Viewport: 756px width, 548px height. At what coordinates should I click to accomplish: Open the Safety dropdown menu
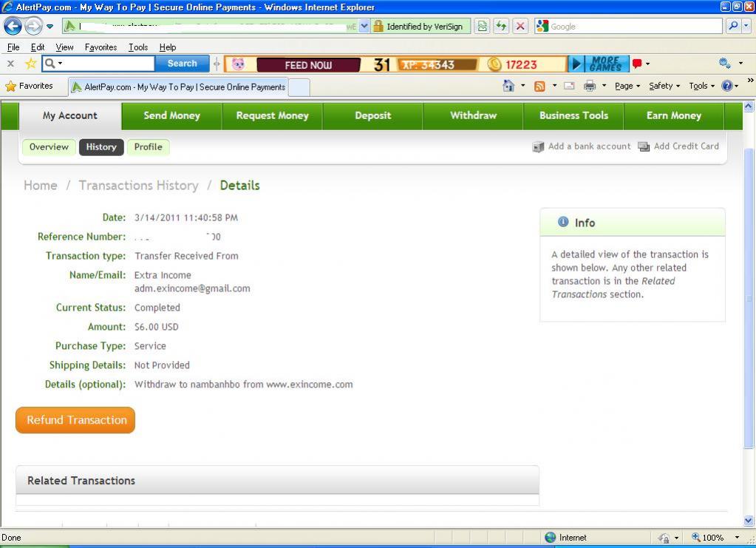[x=664, y=86]
